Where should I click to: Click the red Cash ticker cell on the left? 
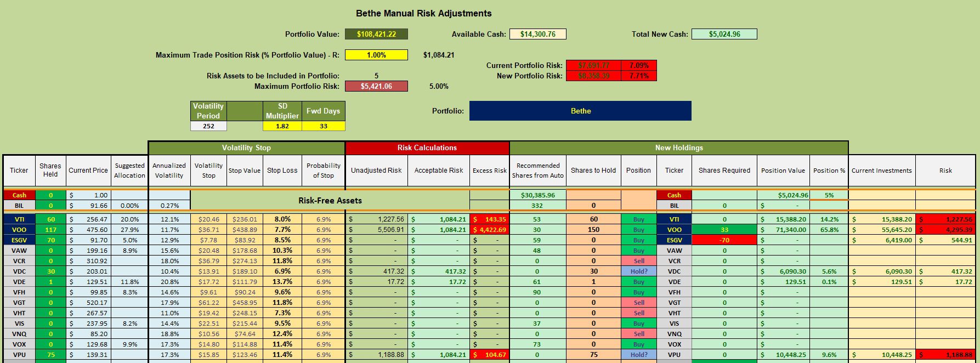tap(19, 195)
